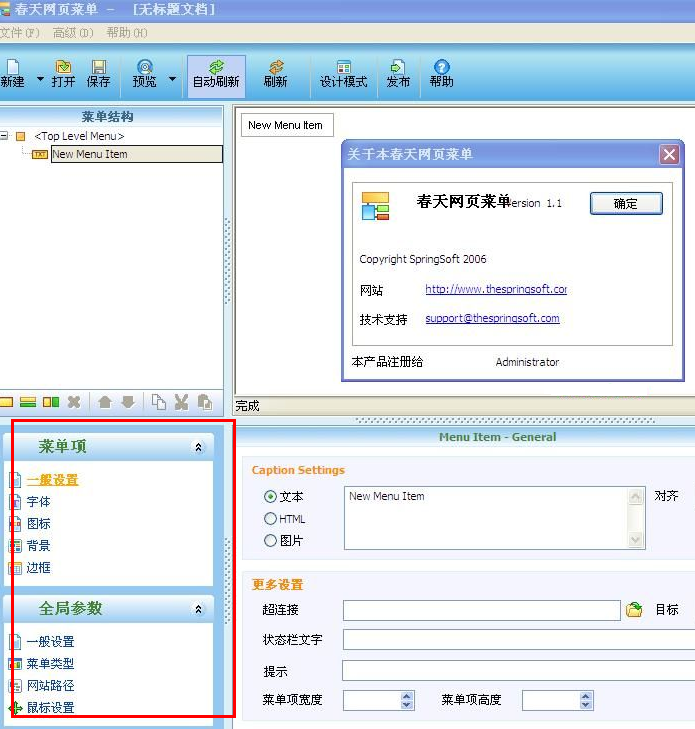This screenshot has height=729, width=695.
Task: Click the cut scissors icon below tree
Action: (x=181, y=402)
